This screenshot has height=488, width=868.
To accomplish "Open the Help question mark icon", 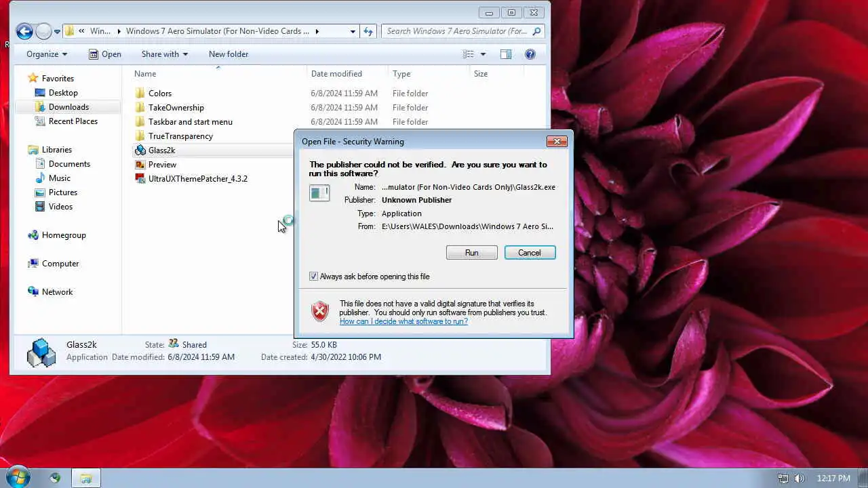I will coord(530,54).
